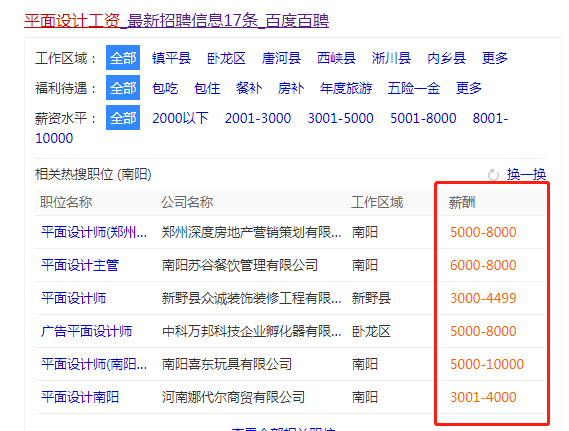Filter work area by 西峡县

336,58
